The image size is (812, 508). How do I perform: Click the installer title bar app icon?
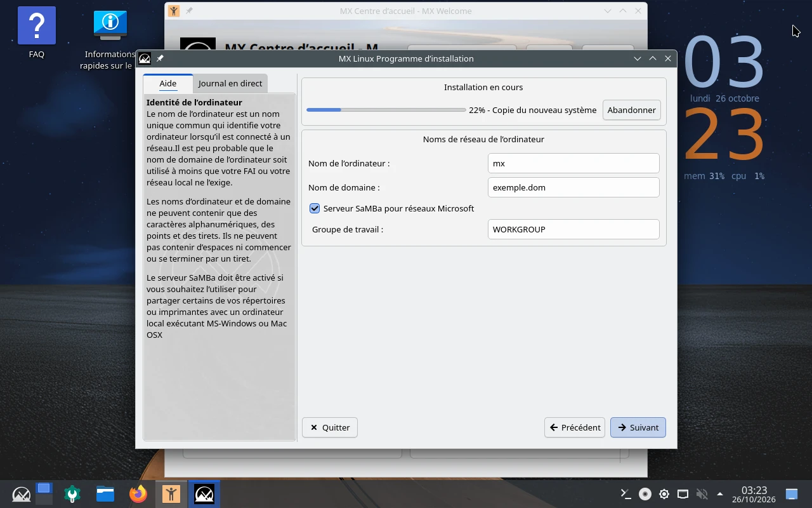(145, 58)
